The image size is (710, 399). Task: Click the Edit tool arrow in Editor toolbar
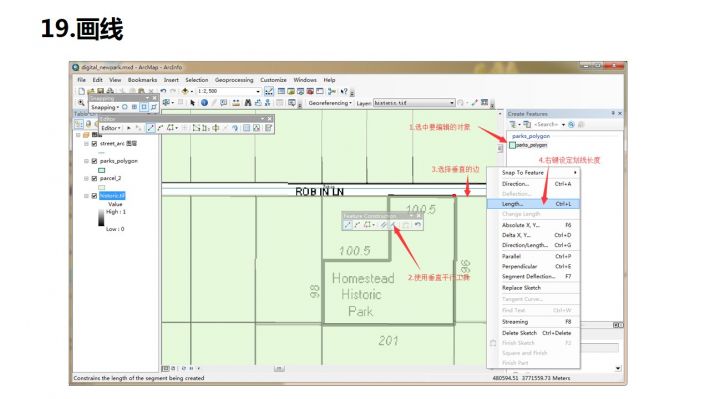click(x=129, y=128)
